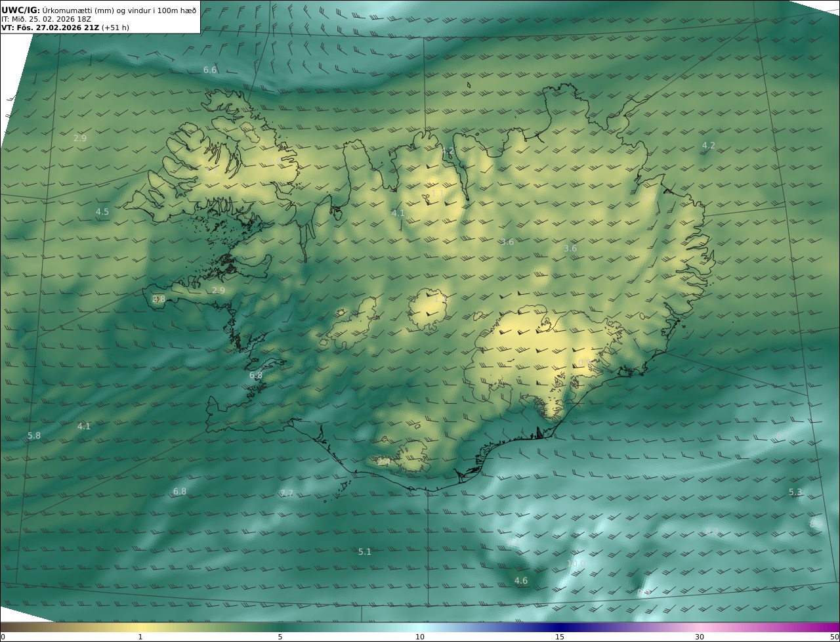The width and height of the screenshot is (840, 642).
Task: Click the 8.9 value on the far southeast edge
Action: [816, 523]
